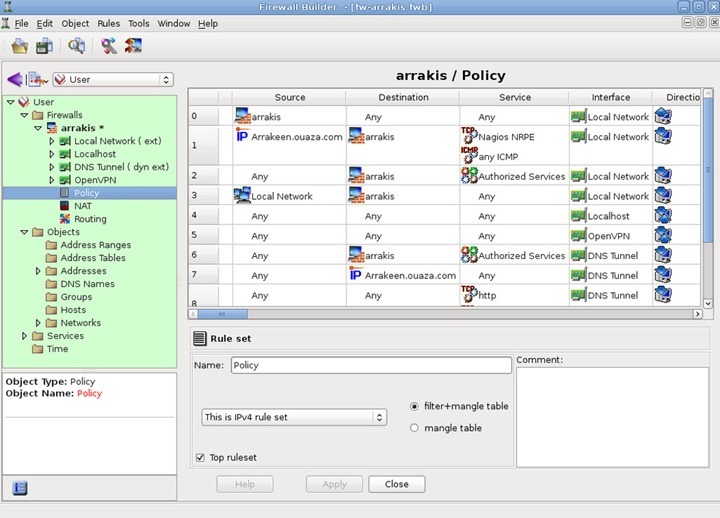720x518 pixels.
Task: Open the Tools menu
Action: click(139, 23)
